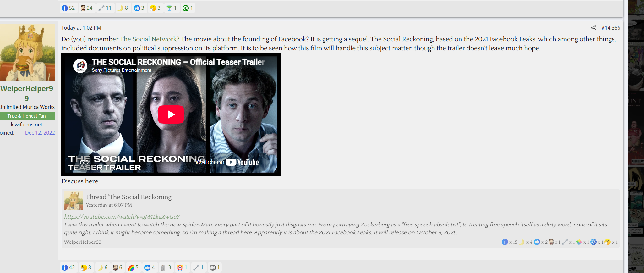This screenshot has width=644, height=273.
Task: Click the green star-and-crescent reaction
Action: (188, 8)
